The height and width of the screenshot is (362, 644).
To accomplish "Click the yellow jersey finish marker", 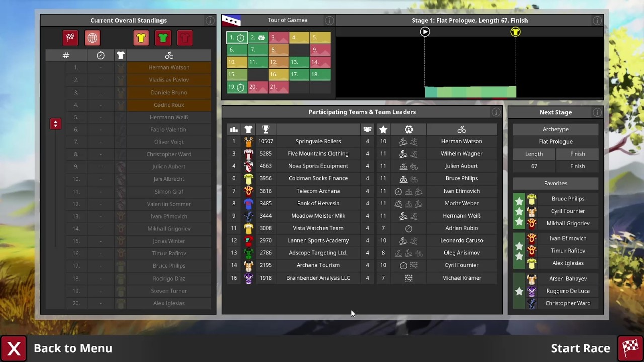I will (515, 32).
